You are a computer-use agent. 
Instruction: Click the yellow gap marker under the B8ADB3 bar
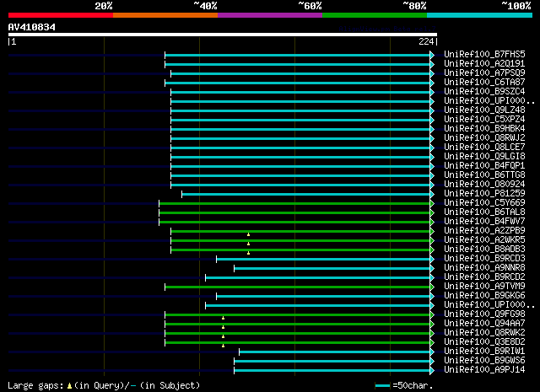click(248, 253)
